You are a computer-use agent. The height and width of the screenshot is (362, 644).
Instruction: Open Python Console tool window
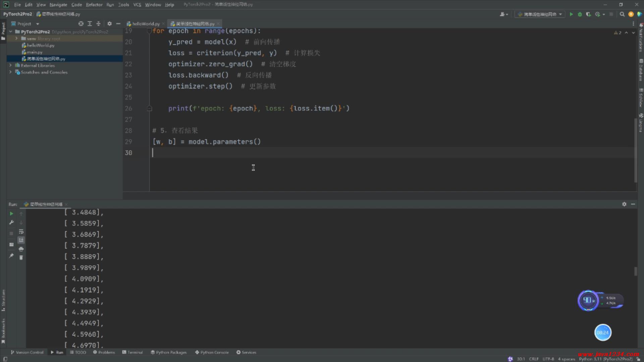pos(212,352)
